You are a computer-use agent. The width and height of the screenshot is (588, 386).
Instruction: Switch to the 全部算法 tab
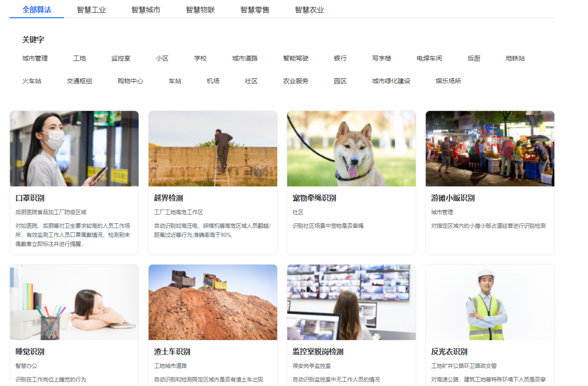tap(37, 10)
